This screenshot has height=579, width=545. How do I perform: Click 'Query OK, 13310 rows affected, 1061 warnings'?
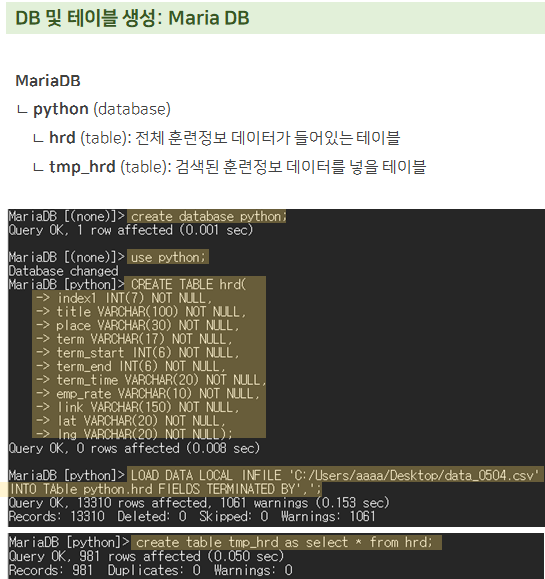point(199,503)
